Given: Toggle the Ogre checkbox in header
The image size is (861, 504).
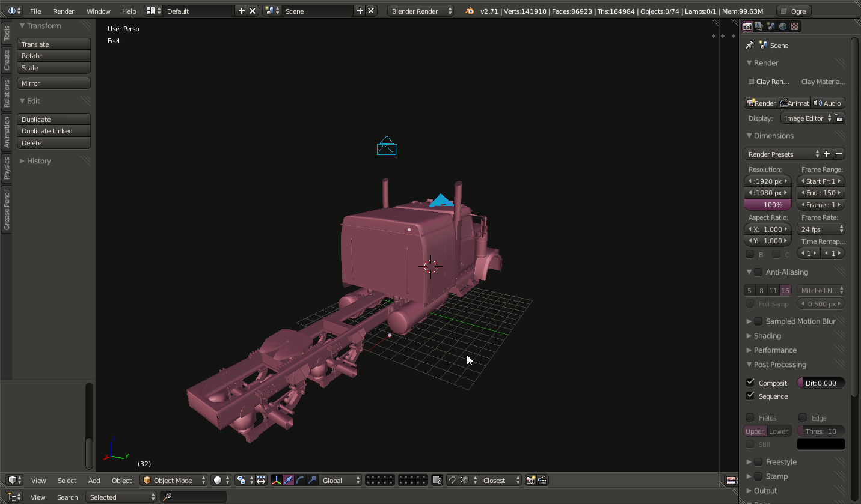Looking at the screenshot, I should click(x=783, y=11).
